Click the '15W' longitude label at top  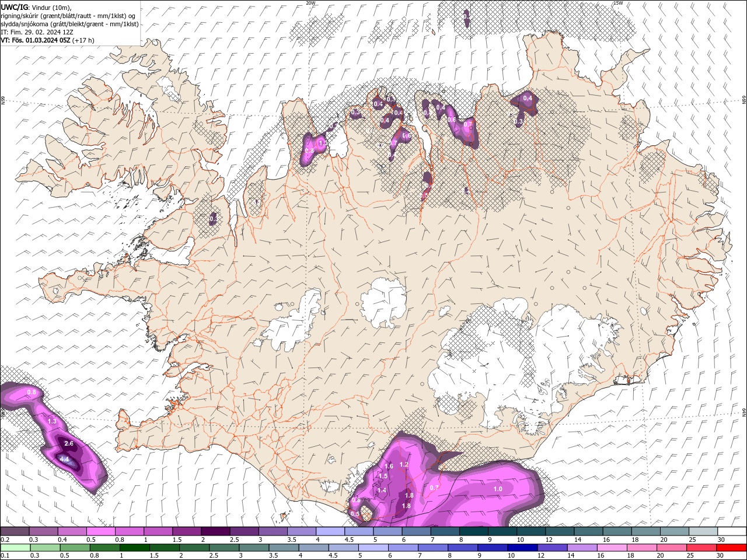(x=617, y=3)
